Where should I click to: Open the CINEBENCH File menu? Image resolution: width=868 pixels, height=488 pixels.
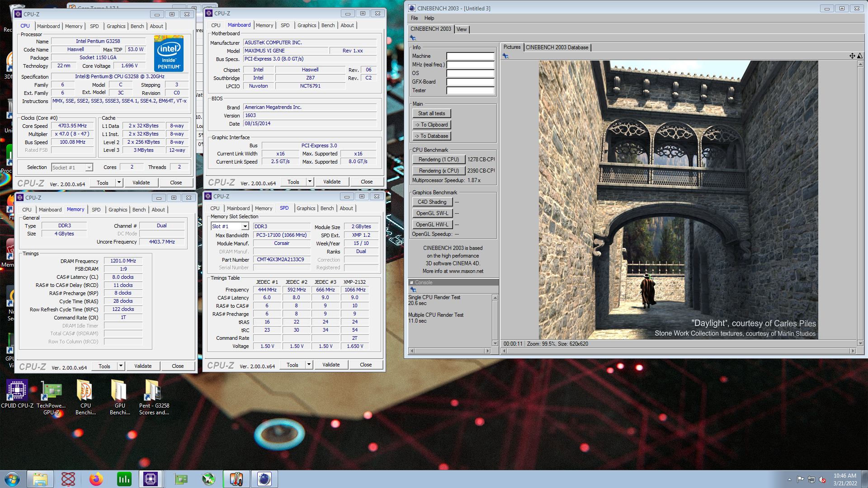click(415, 18)
